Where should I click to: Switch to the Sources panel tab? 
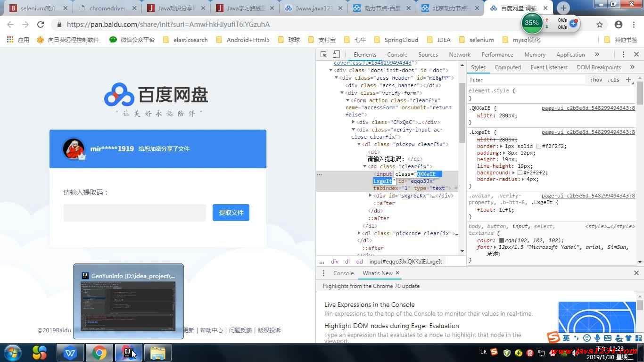[x=428, y=55]
